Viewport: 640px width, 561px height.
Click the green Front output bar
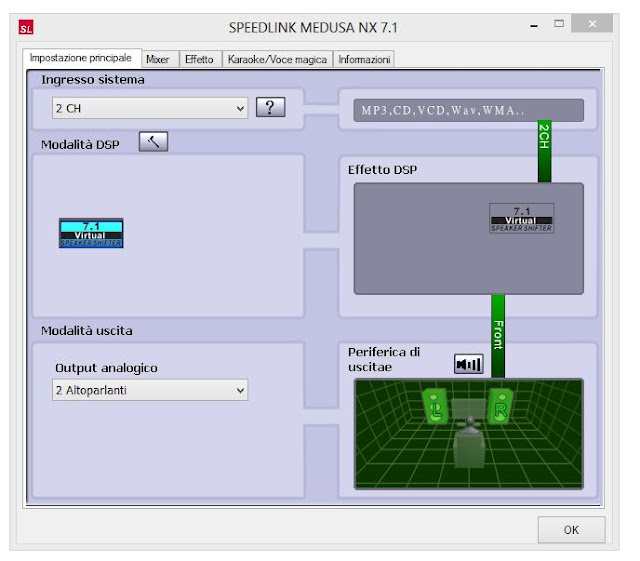498,336
